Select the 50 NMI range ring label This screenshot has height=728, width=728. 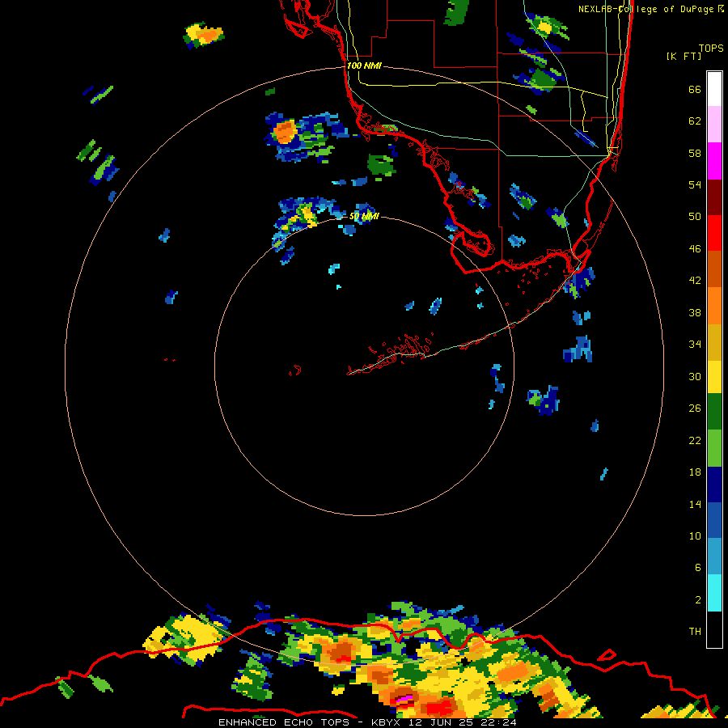(x=364, y=216)
